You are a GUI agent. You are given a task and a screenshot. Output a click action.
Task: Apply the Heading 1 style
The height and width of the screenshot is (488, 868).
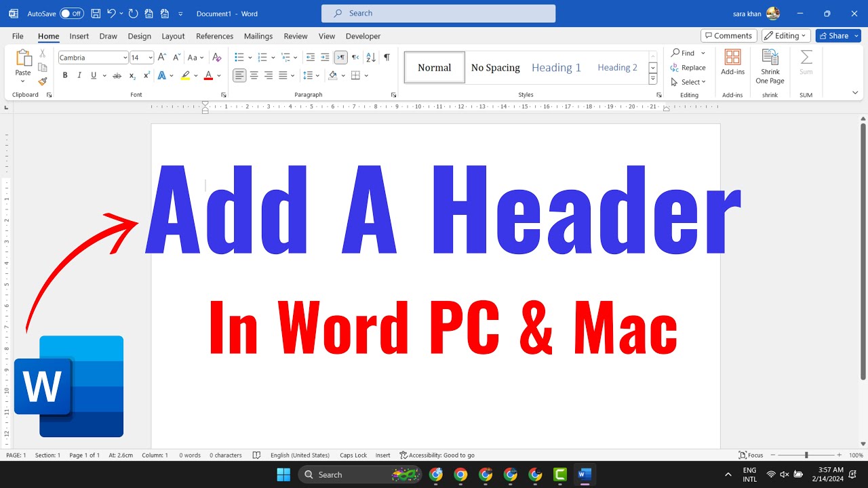coord(556,67)
